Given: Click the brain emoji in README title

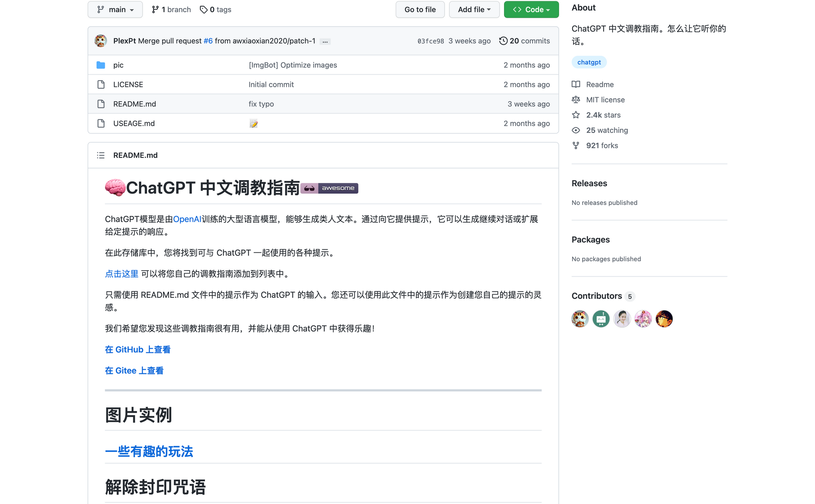Looking at the screenshot, I should tap(115, 188).
